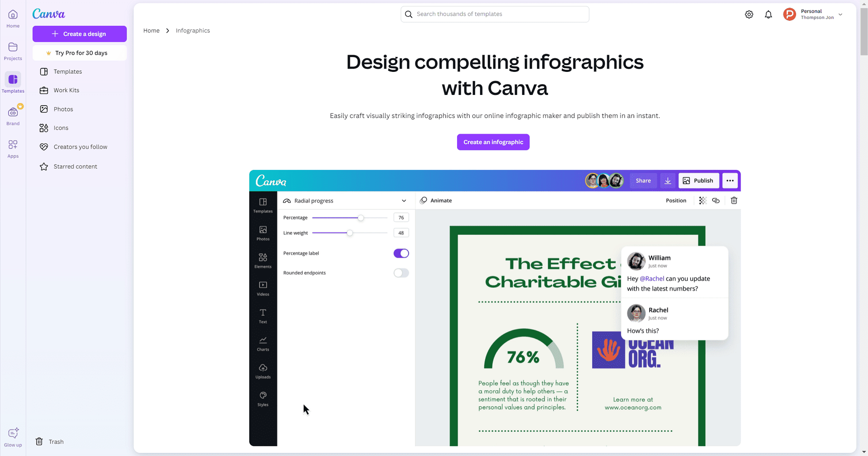Open Apps in left rail
The width and height of the screenshot is (868, 456).
coord(13,149)
